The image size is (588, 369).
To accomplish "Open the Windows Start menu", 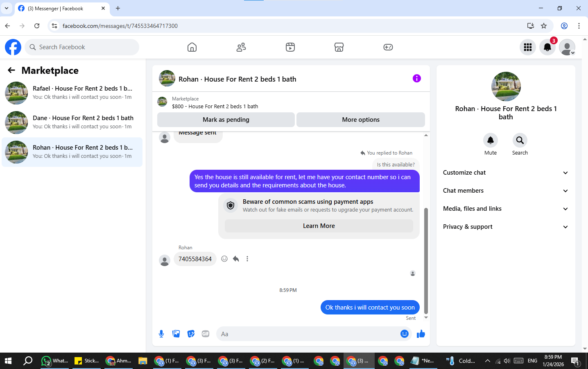I will pos(8,361).
